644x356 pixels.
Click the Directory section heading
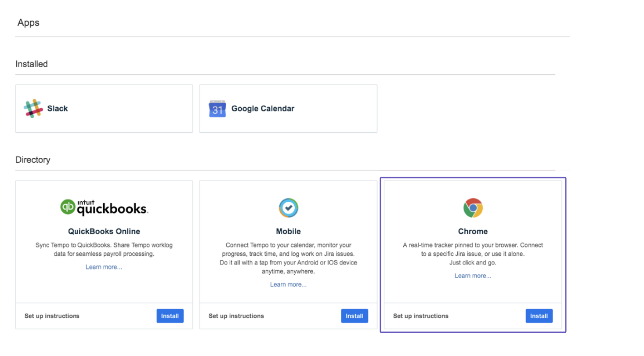(x=33, y=160)
